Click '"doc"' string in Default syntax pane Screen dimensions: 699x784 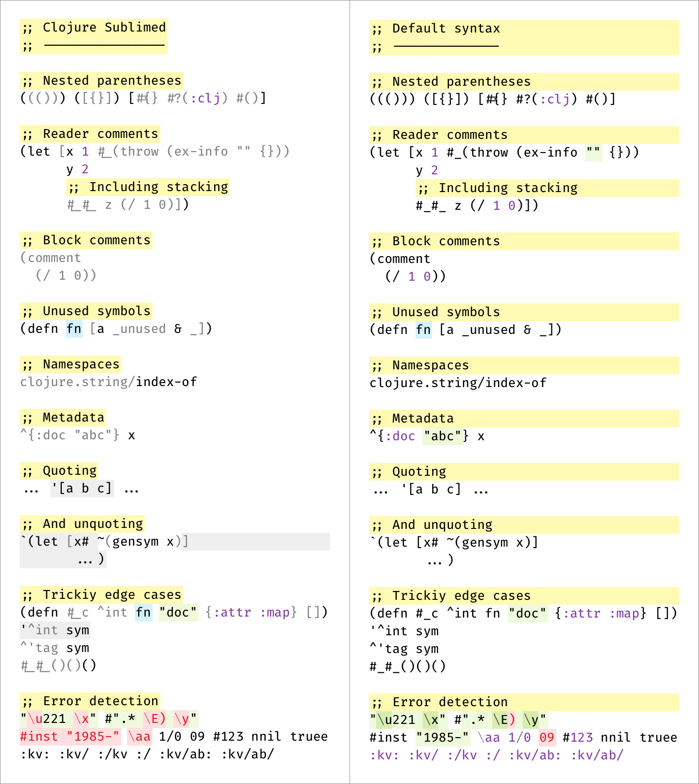point(528,614)
